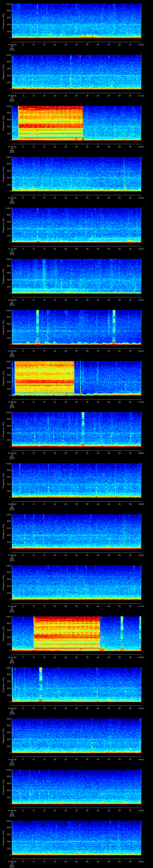
Task: Click the 14:45:00 start time label
Action: [x=12, y=861]
